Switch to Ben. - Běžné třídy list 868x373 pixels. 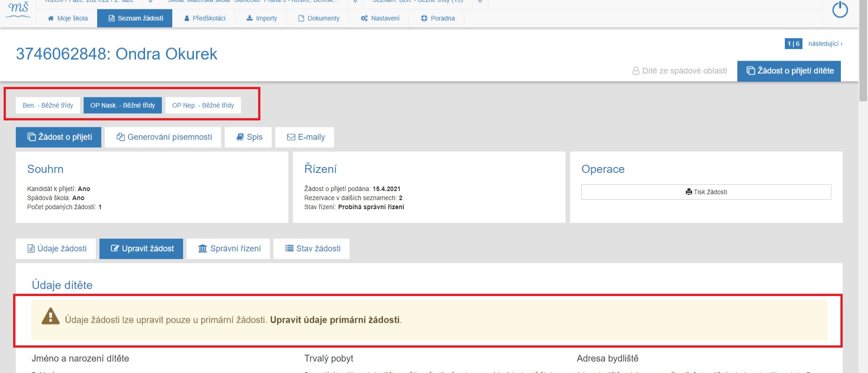[x=48, y=105]
